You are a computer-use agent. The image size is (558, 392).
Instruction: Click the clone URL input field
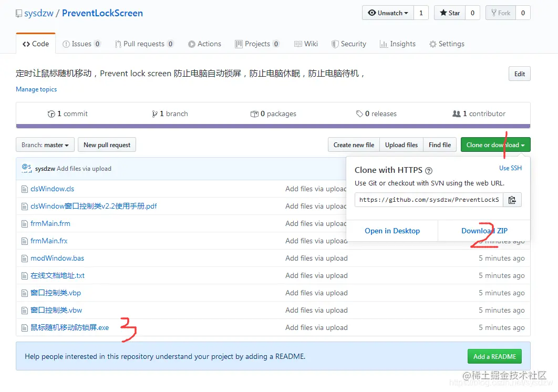click(429, 200)
